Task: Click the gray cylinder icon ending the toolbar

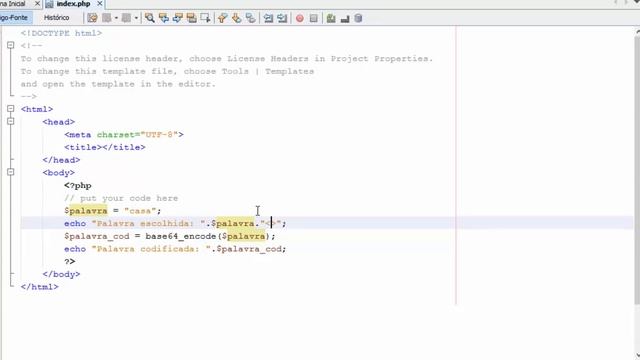Action: [x=358, y=18]
